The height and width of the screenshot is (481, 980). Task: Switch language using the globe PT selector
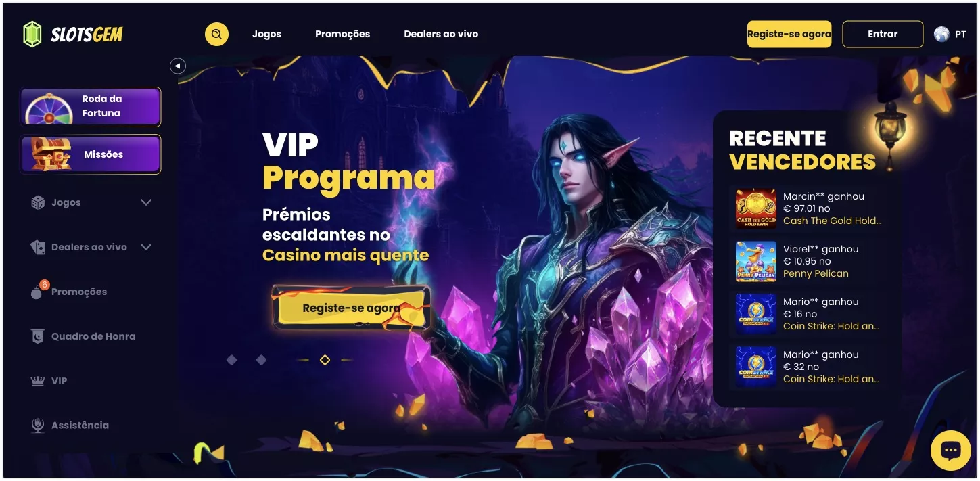950,34
